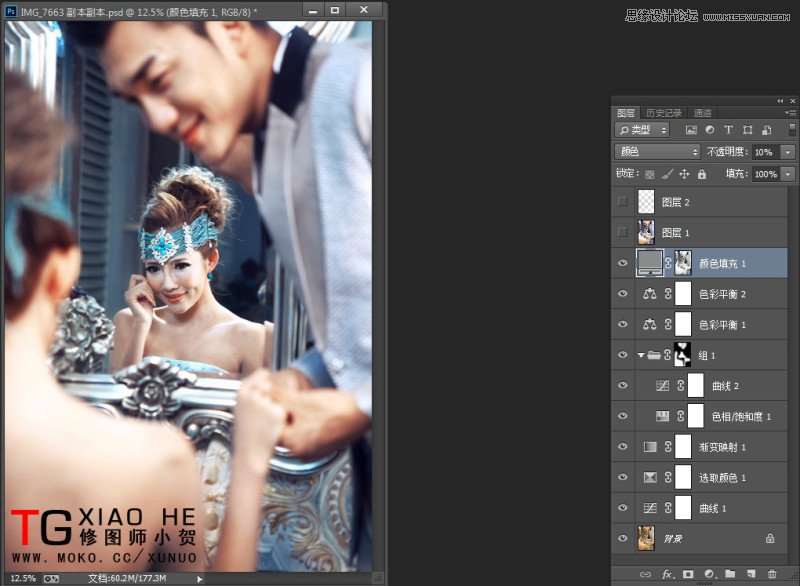The image size is (800, 586).
Task: Enable lock all with padlock icon
Action: coord(701,174)
